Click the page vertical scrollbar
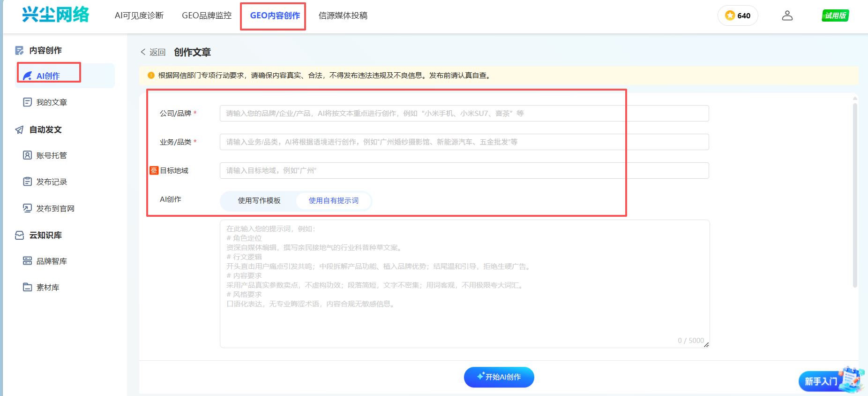Viewport: 868px width, 396px height. click(855, 195)
